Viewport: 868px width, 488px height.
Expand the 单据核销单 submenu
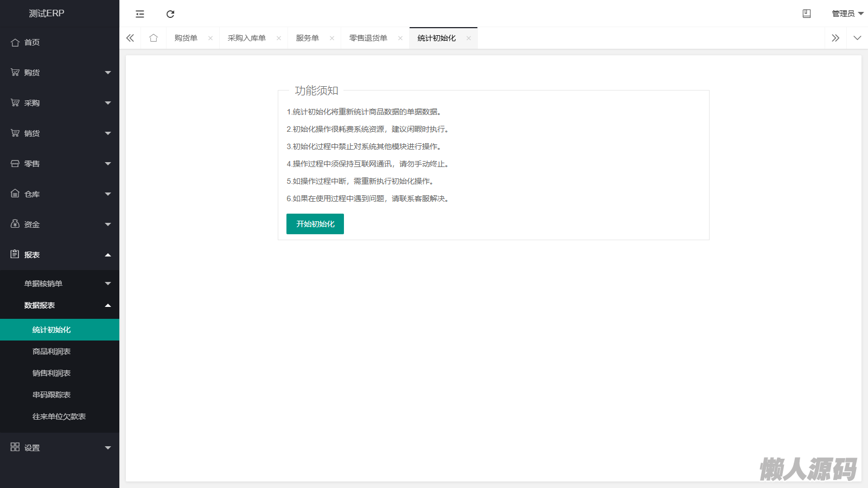(60, 284)
